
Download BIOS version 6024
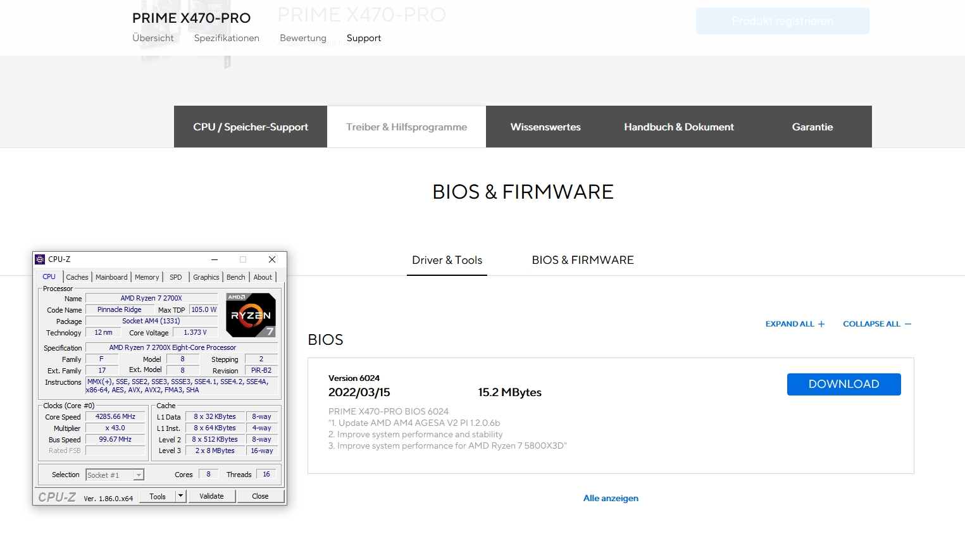pyautogui.click(x=844, y=384)
